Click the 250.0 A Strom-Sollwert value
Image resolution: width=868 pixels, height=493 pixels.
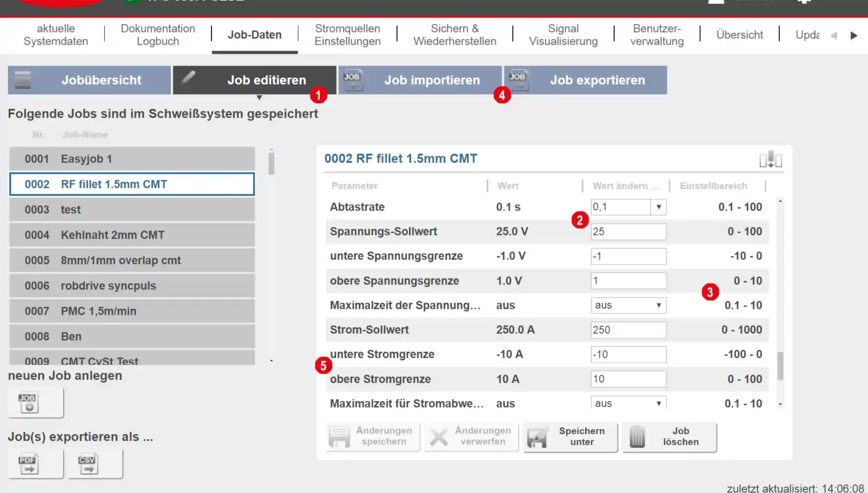point(515,330)
